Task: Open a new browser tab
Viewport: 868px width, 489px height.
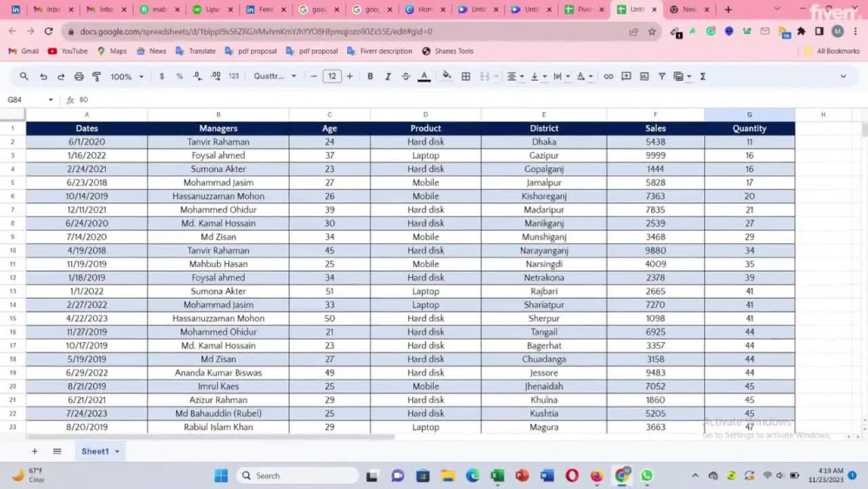Action: point(728,10)
